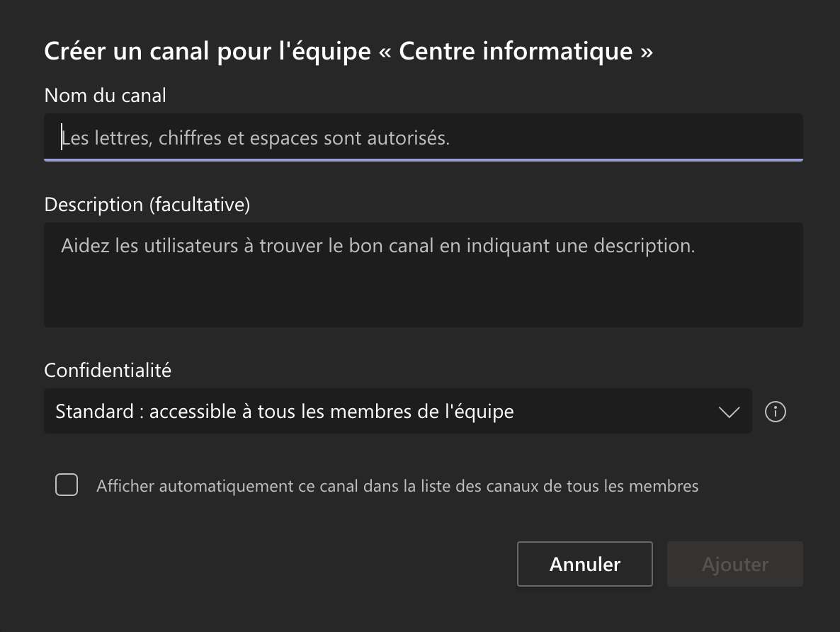Viewport: 840px width, 632px height.
Task: Click the info icon beside Confidentialité dropdown
Action: coord(776,412)
